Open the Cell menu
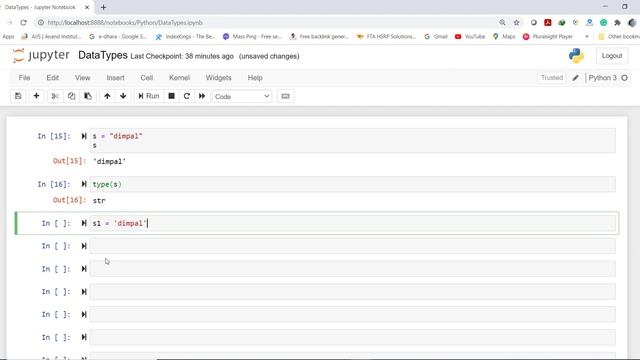640x360 pixels. pos(147,78)
